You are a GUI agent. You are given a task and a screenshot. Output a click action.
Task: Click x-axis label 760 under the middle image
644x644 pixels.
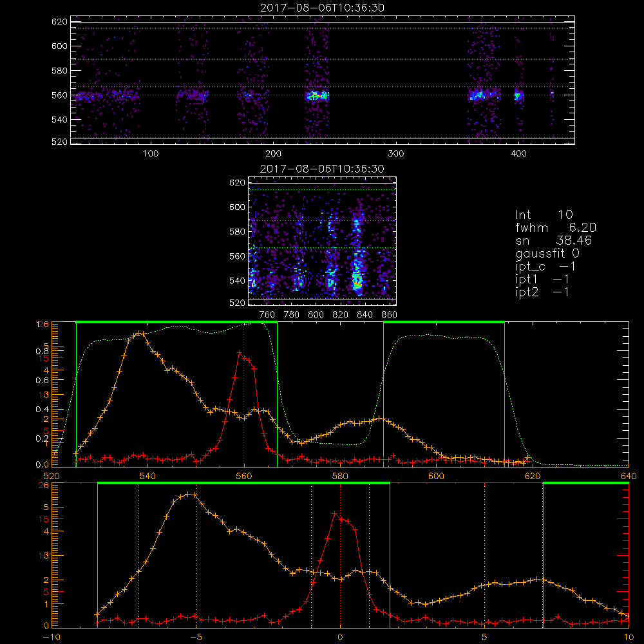click(x=267, y=315)
